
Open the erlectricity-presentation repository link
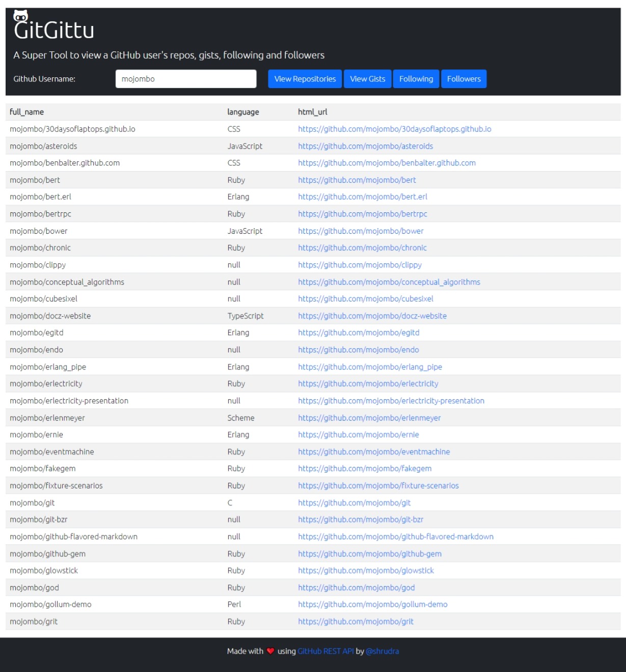(391, 401)
